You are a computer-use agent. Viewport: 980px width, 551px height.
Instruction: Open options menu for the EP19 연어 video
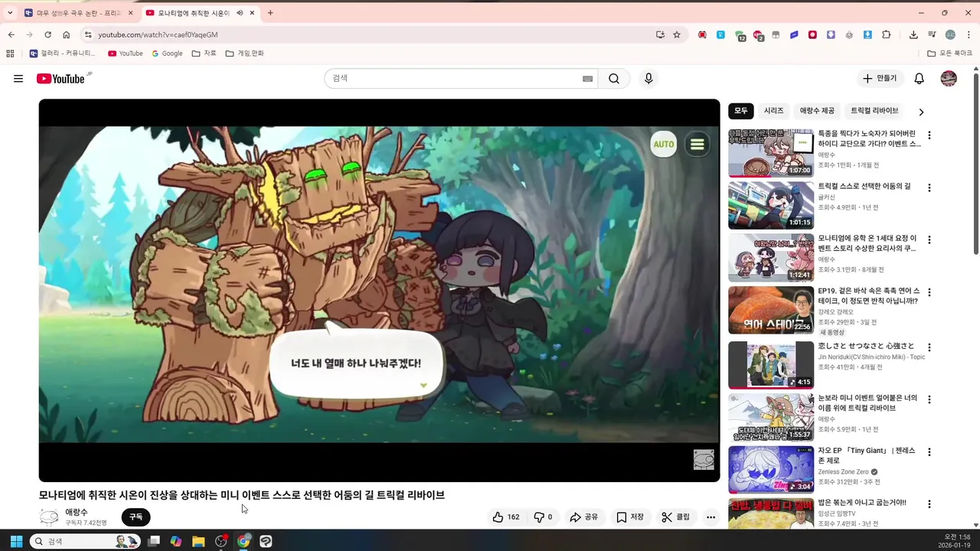929,292
